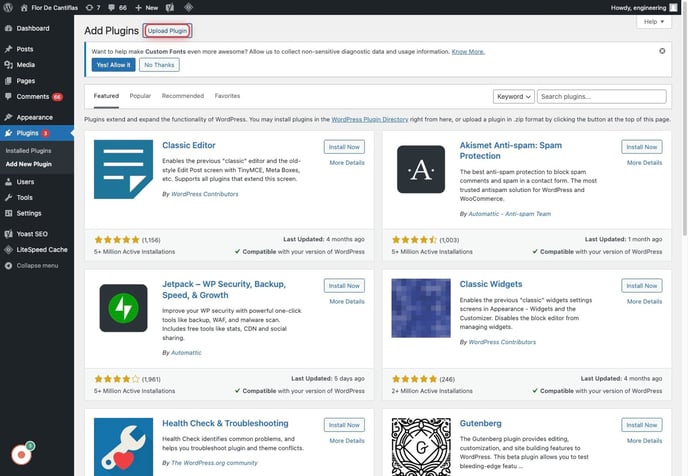Viewport: 688px width, 476px height.
Task: Click the Akismet plugin icon
Action: (421, 170)
